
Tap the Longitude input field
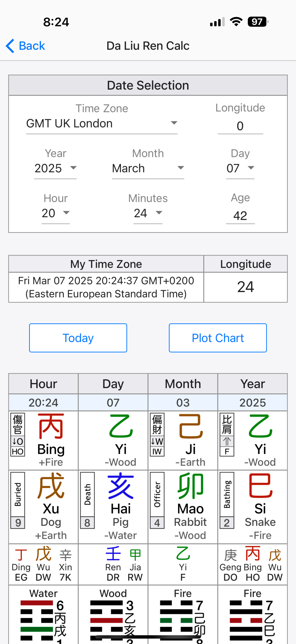tap(240, 126)
